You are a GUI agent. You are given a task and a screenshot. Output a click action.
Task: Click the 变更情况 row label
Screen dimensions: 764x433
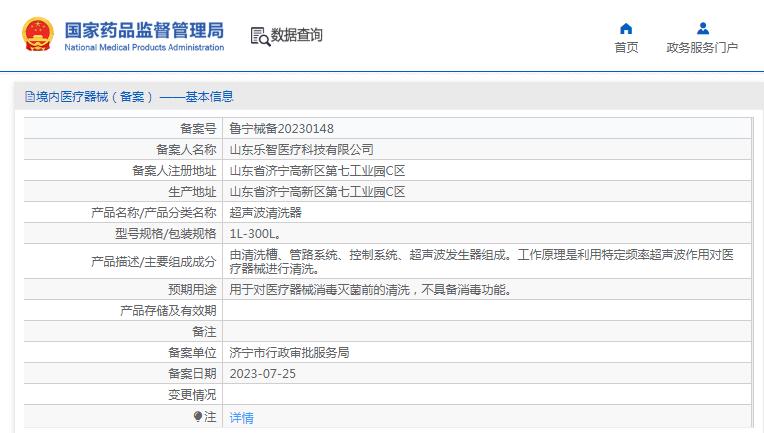[x=192, y=395]
